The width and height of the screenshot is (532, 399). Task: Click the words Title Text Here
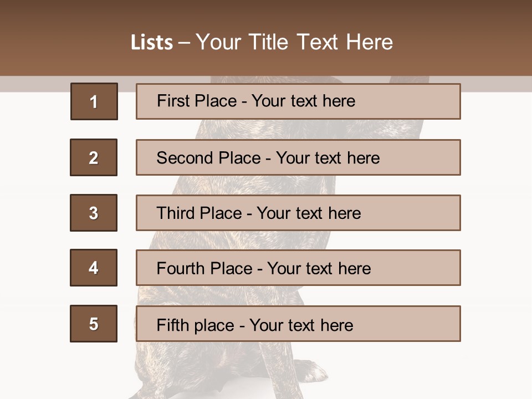(321, 42)
